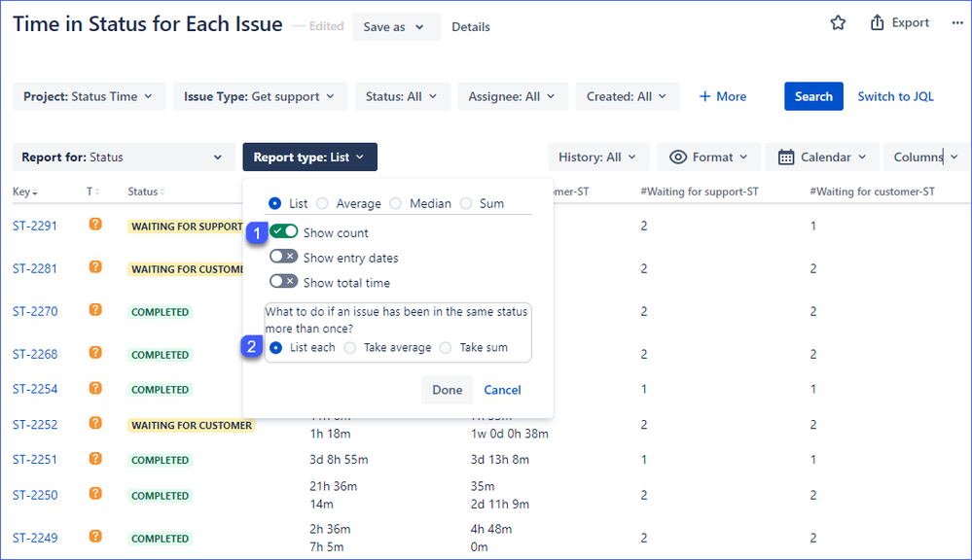This screenshot has height=560, width=972.
Task: Enable the Show entry dates toggle
Action: tap(284, 257)
